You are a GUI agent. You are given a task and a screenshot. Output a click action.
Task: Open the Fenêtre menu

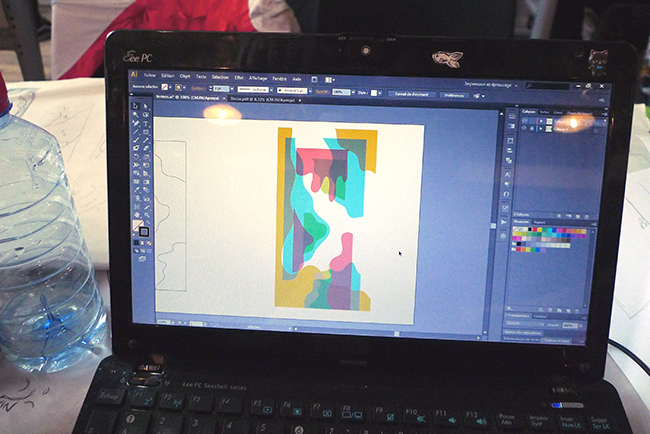(x=279, y=78)
